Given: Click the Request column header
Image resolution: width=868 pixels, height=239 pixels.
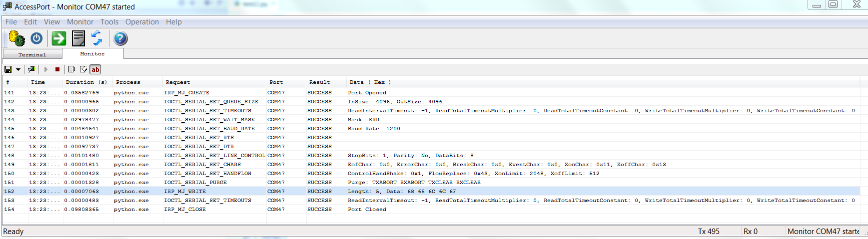Looking at the screenshot, I should point(214,82).
